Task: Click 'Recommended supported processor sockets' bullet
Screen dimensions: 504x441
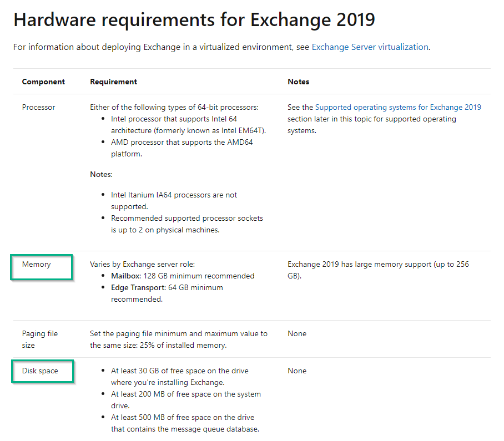Action: 187,224
